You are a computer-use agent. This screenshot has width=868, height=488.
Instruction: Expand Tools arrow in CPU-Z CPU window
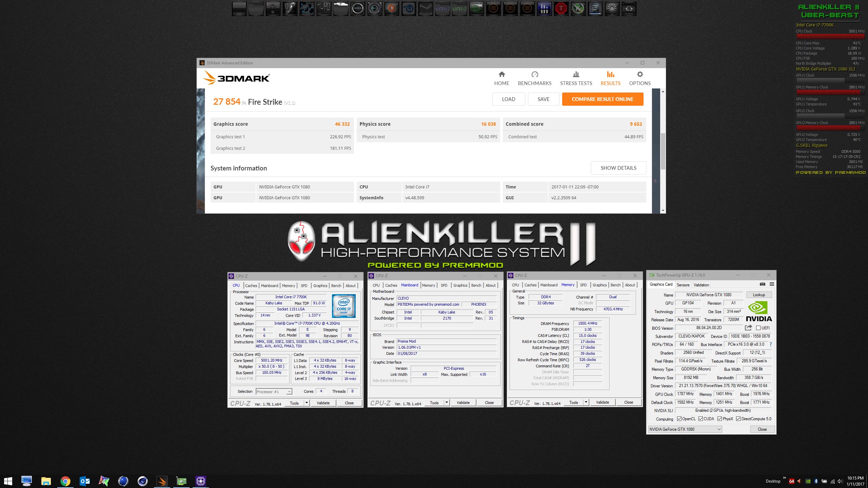[x=307, y=403]
